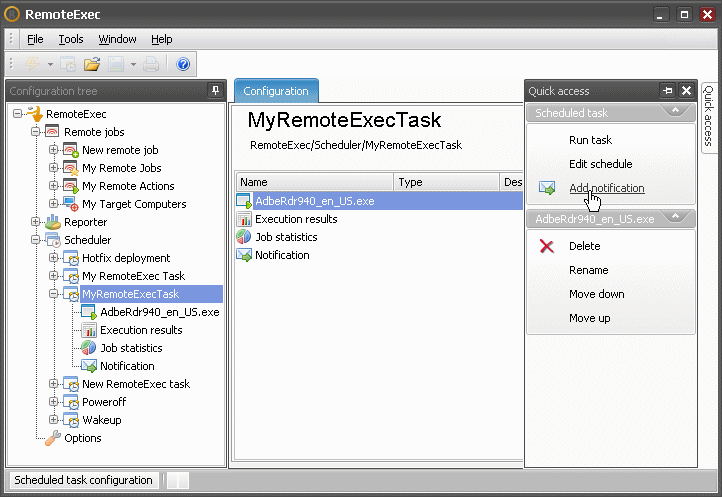Click the Scheduler tree icon
The height and width of the screenshot is (497, 722).
52,240
